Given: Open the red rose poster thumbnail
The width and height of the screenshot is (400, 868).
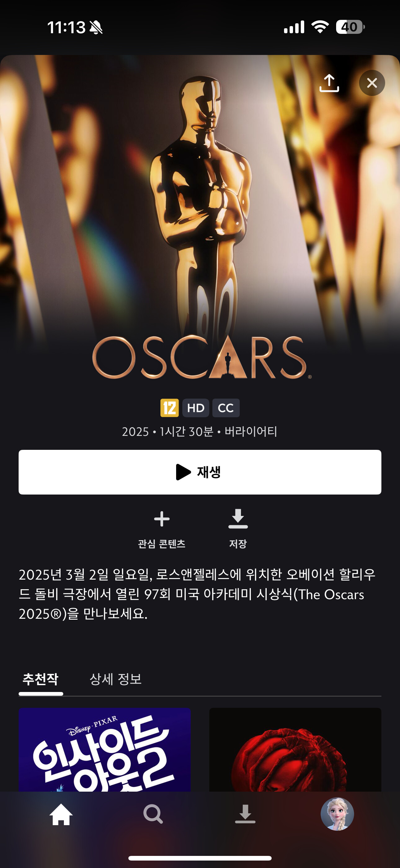Looking at the screenshot, I should point(295,750).
